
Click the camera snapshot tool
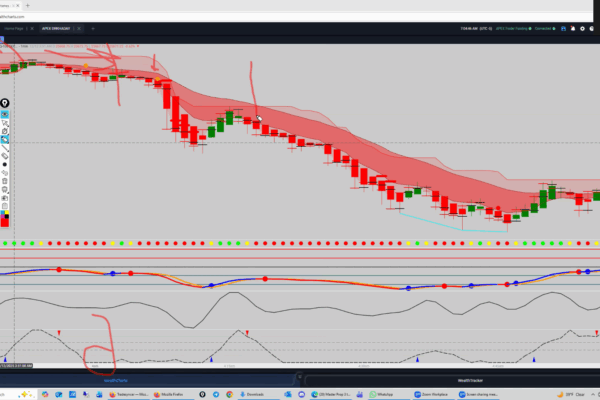tap(5, 132)
